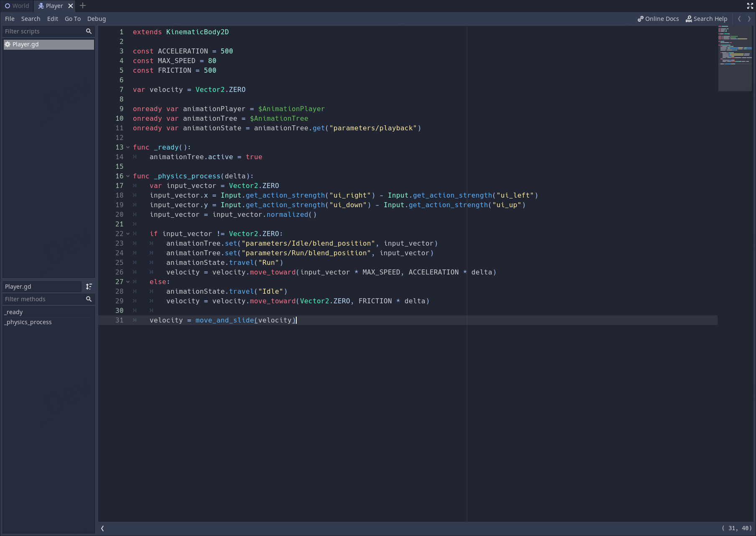
Task: Collapse the _physics_process function fold arrow
Action: coord(128,176)
